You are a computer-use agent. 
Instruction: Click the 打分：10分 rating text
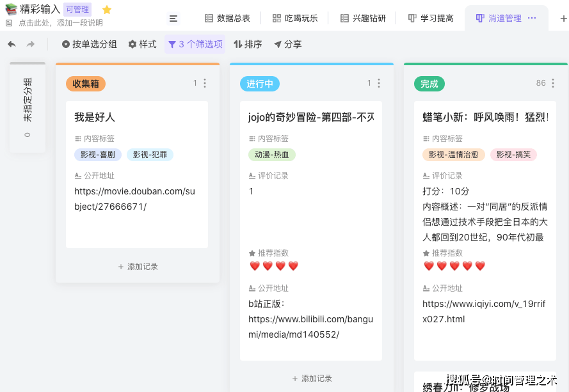446,191
